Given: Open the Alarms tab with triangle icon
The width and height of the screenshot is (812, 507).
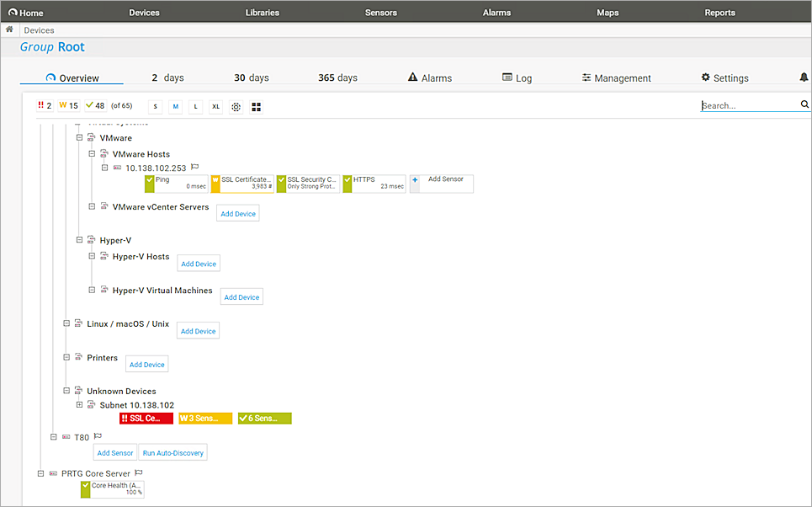Looking at the screenshot, I should pos(430,77).
